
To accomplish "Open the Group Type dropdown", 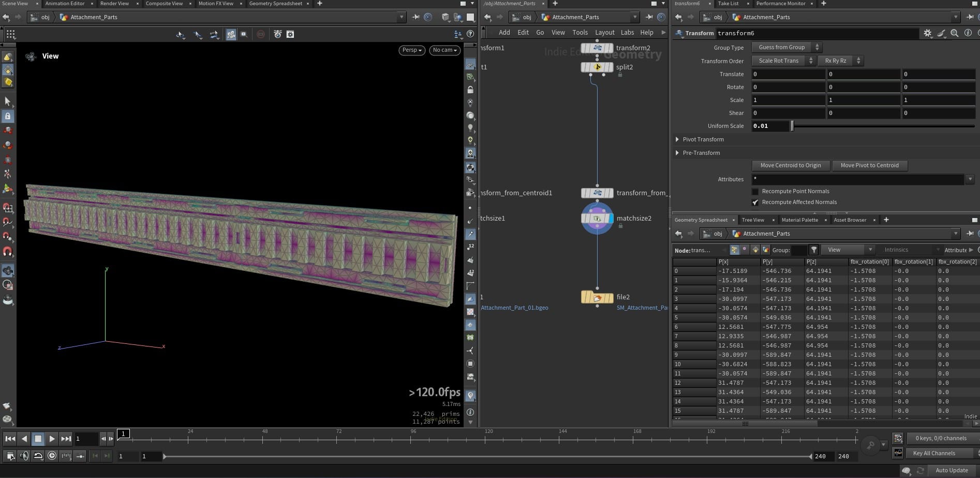I will 786,48.
